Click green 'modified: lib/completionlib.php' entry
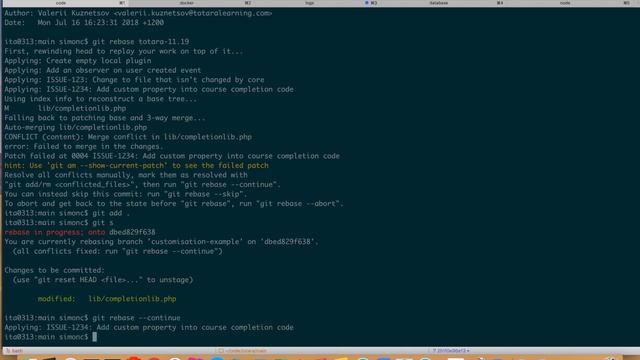The width and height of the screenshot is (640, 360). (107, 299)
